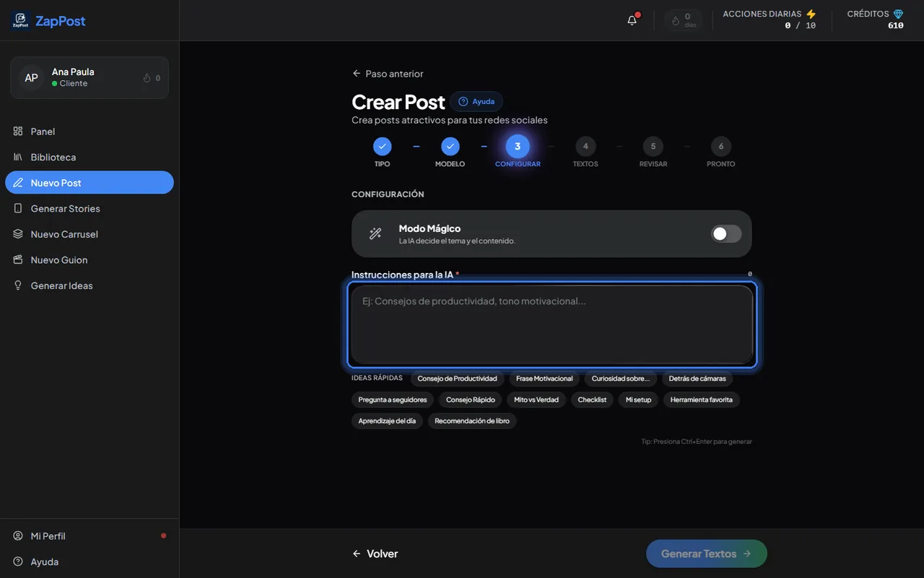Click the completed MODELO step checkmark
Image resolution: width=924 pixels, height=578 pixels.
tap(450, 147)
